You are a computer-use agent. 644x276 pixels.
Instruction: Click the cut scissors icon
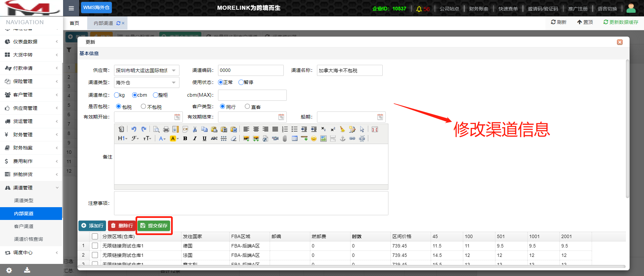pyautogui.click(x=195, y=129)
